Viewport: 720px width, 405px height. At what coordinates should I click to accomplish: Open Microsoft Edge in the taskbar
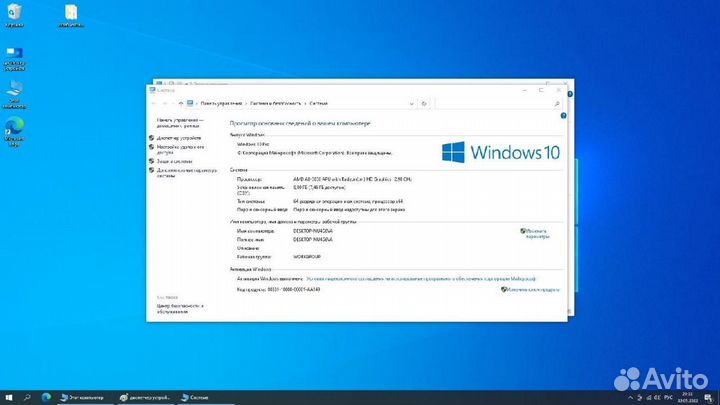tap(46, 398)
